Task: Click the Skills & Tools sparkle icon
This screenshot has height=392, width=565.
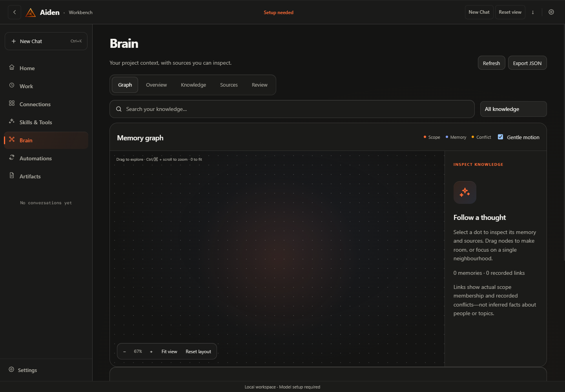Action: coord(12,122)
